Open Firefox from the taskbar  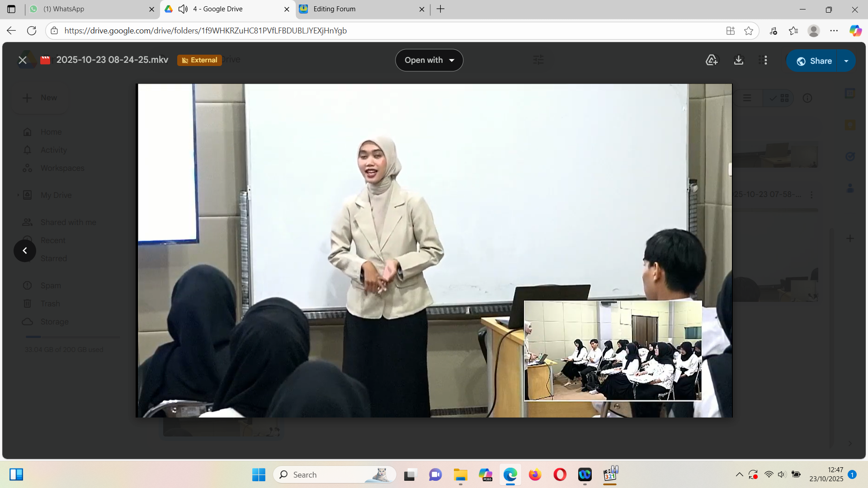tap(535, 474)
